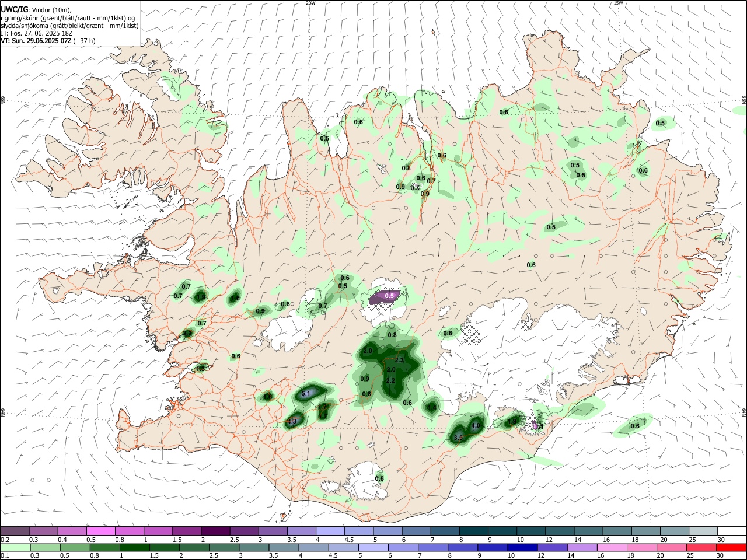Click the pale green 0.1 swatch in the rain legend

pyautogui.click(x=15, y=547)
